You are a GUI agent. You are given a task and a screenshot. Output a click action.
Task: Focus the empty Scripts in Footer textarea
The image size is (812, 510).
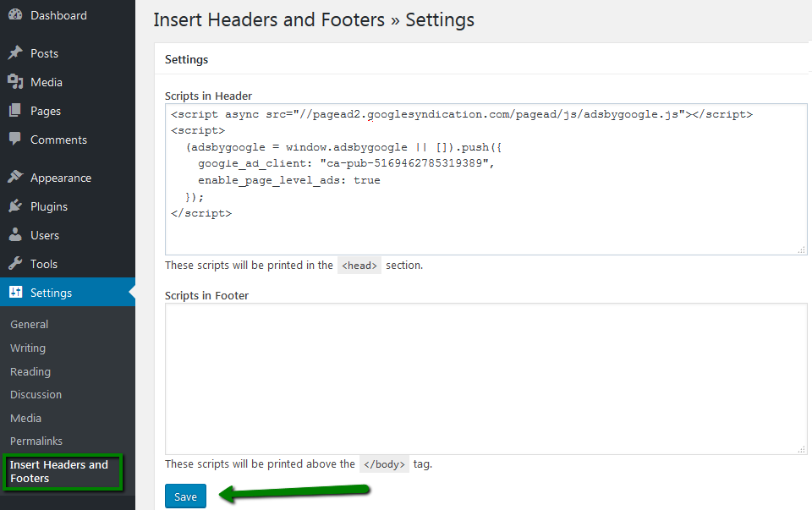486,379
